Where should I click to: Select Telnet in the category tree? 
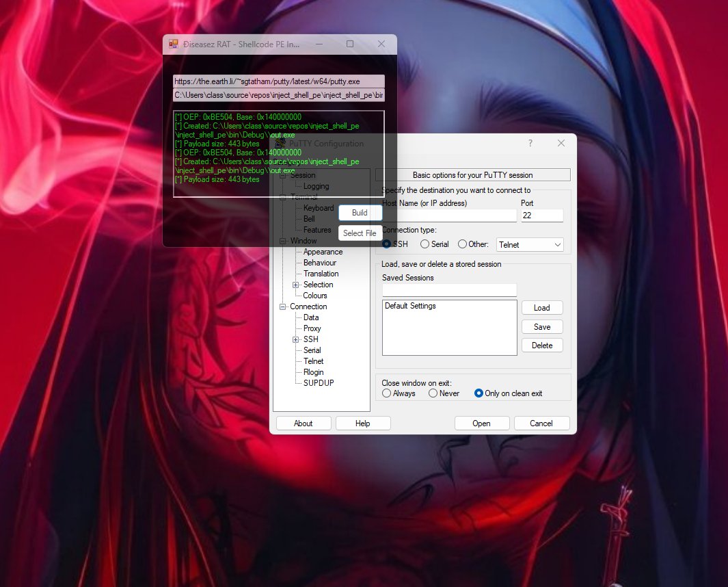pyautogui.click(x=313, y=361)
